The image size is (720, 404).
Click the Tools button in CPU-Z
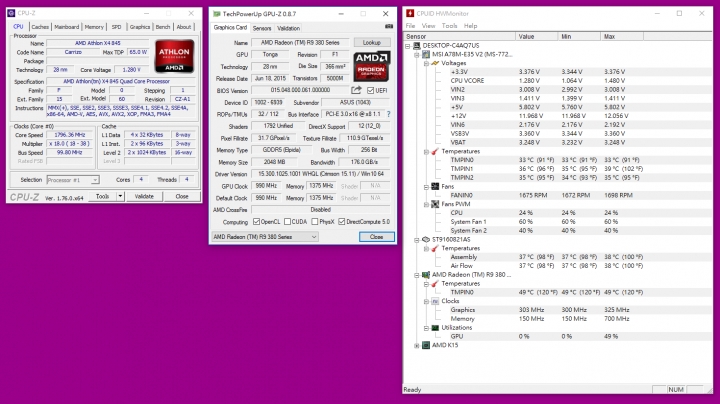(102, 196)
